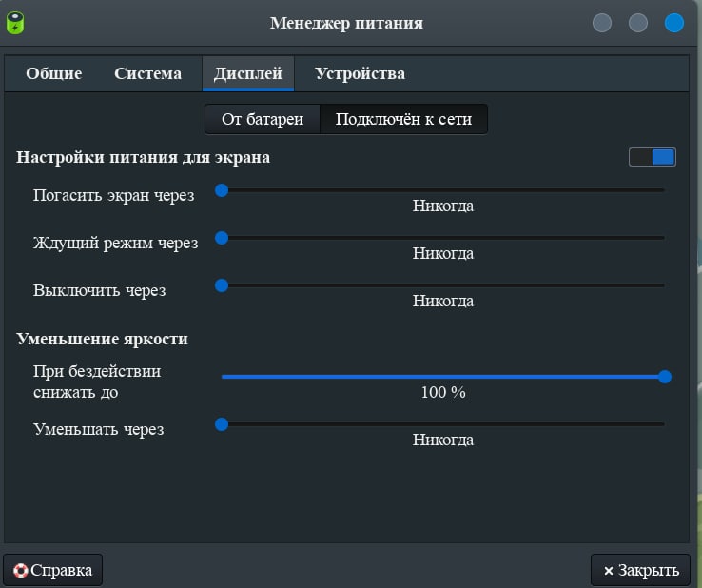Select the От батареи mode
Viewport: 702px width, 588px height.
(263, 119)
